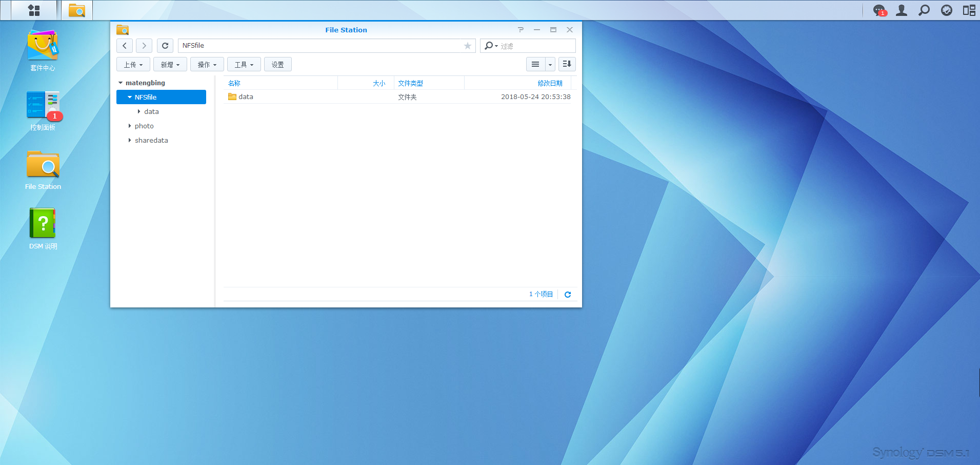
Task: Expand the sharedata folder tree arrow
Action: pos(130,140)
